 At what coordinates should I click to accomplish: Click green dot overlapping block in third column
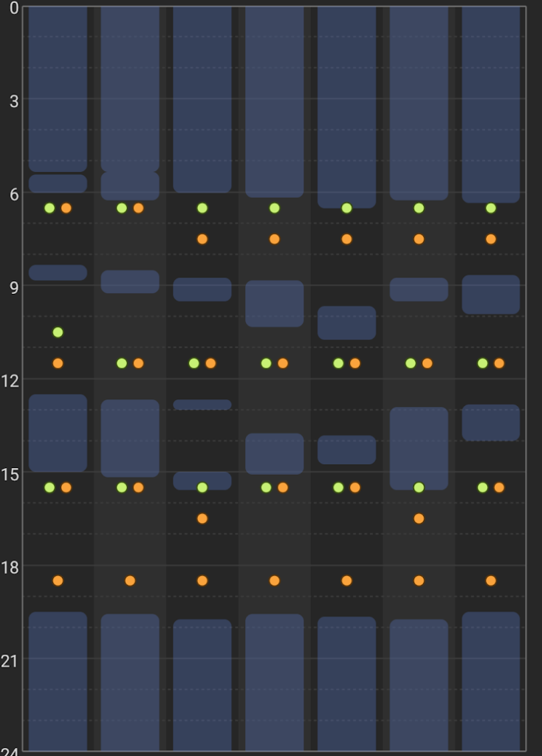click(x=202, y=487)
